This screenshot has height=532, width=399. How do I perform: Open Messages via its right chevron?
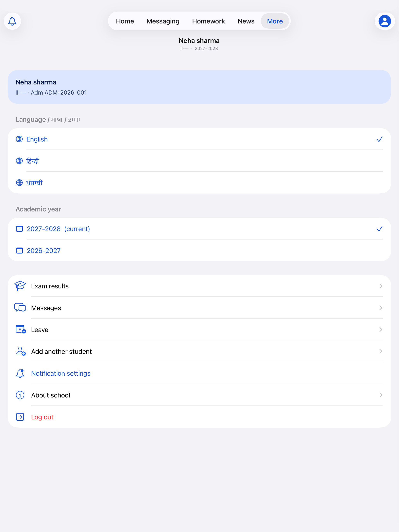381,308
